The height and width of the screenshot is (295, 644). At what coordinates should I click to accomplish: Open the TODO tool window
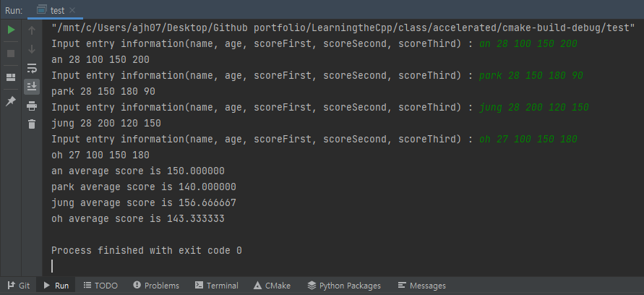[x=100, y=286]
